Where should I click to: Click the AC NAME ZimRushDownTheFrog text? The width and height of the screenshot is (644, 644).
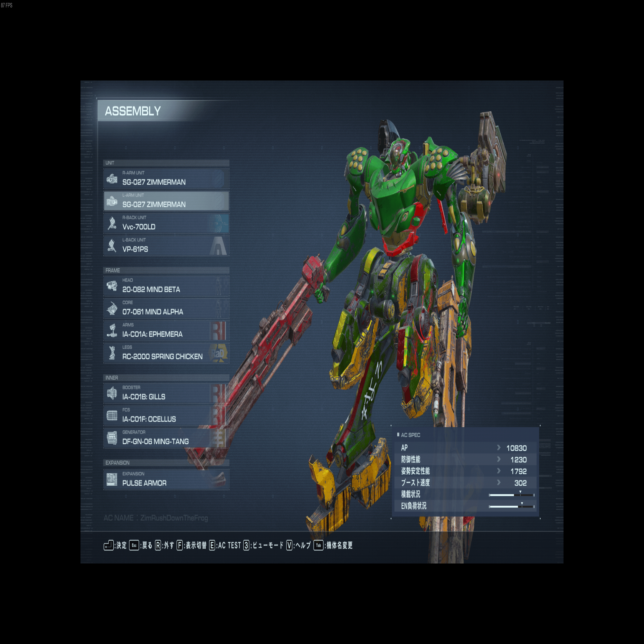[156, 518]
